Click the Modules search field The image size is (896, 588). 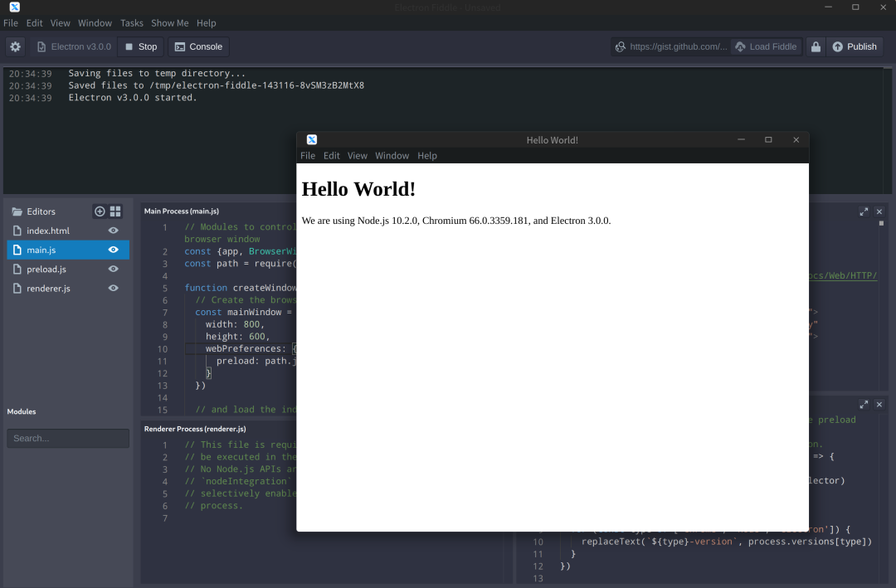point(68,438)
